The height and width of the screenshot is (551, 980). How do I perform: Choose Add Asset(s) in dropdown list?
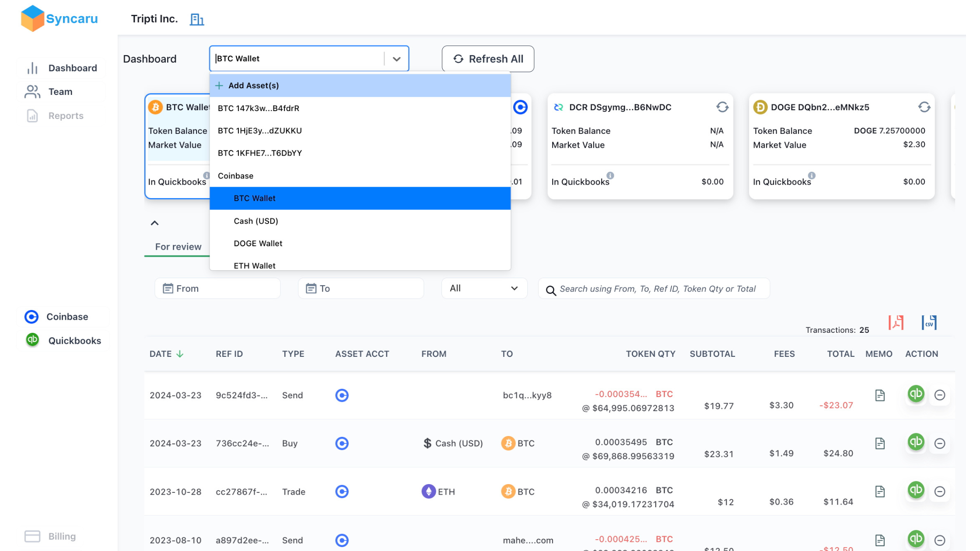pyautogui.click(x=360, y=85)
